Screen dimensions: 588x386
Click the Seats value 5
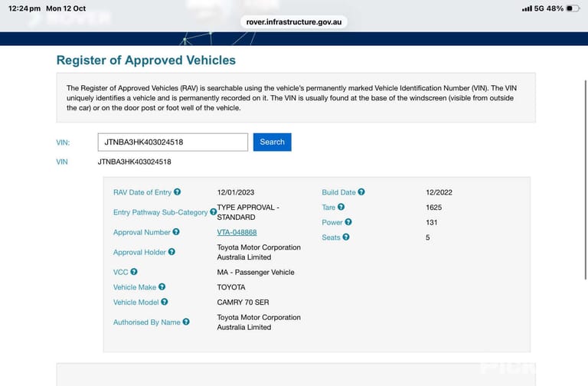point(427,237)
